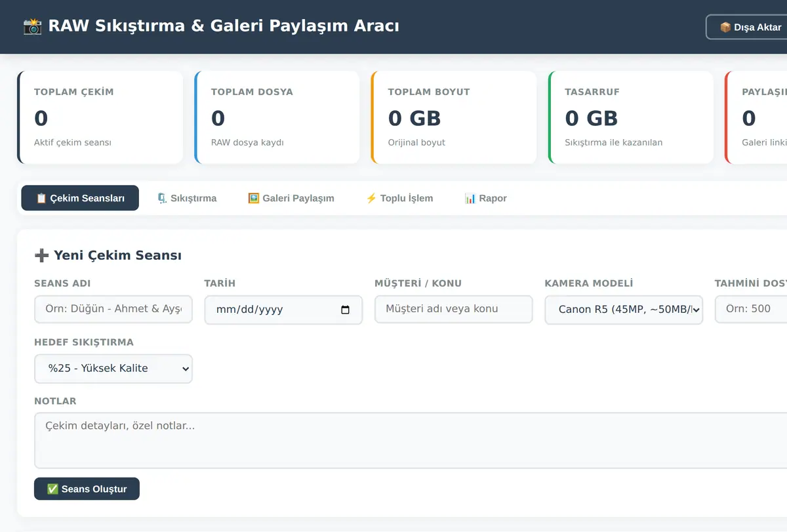Show the Rapor tab
Image resolution: width=787 pixels, height=532 pixels.
(485, 198)
